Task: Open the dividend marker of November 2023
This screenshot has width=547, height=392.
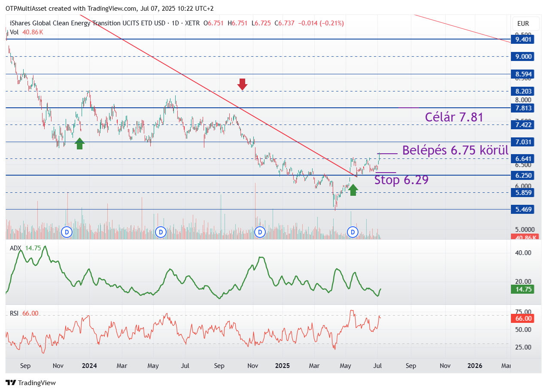Action: 67,232
